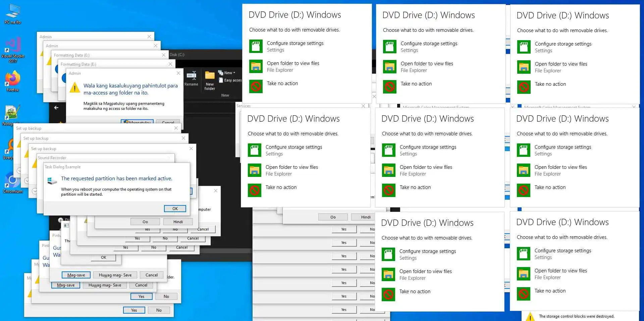Click the red prohibited icon in the DVD notification covering Services

point(255,191)
